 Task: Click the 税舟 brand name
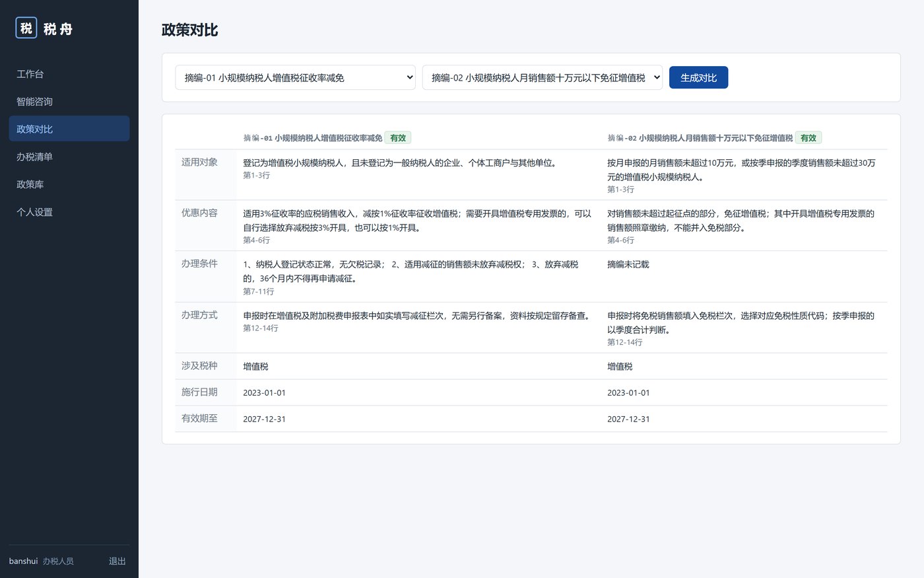pos(58,28)
